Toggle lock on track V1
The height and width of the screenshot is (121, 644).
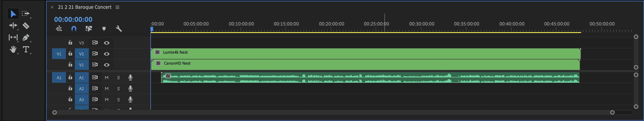[70, 64]
